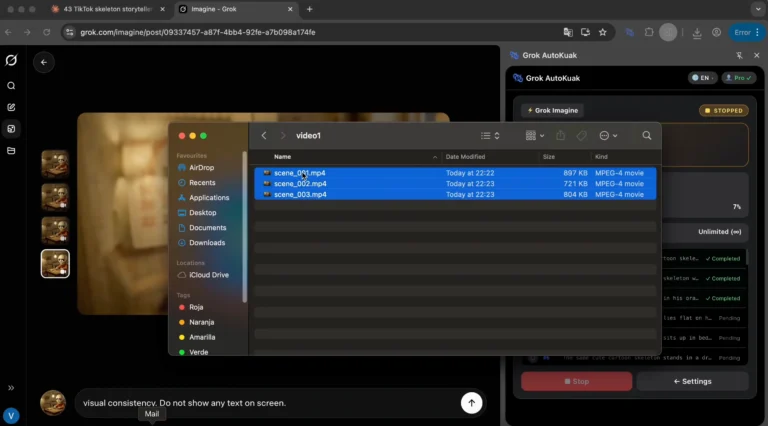Reload the page in browser toolbar
Image resolution: width=768 pixels, height=426 pixels.
tap(47, 32)
